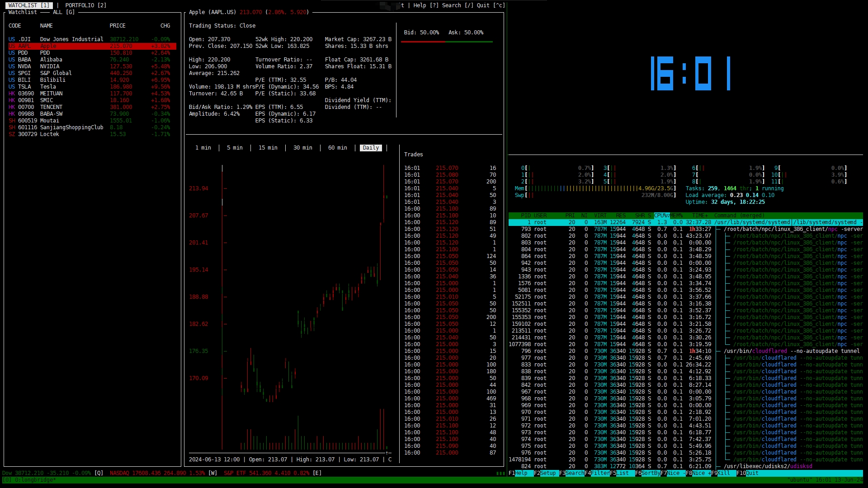Select the 601116 SanjiangShoppingClub row
The height and width of the screenshot is (488, 868).
coord(92,127)
